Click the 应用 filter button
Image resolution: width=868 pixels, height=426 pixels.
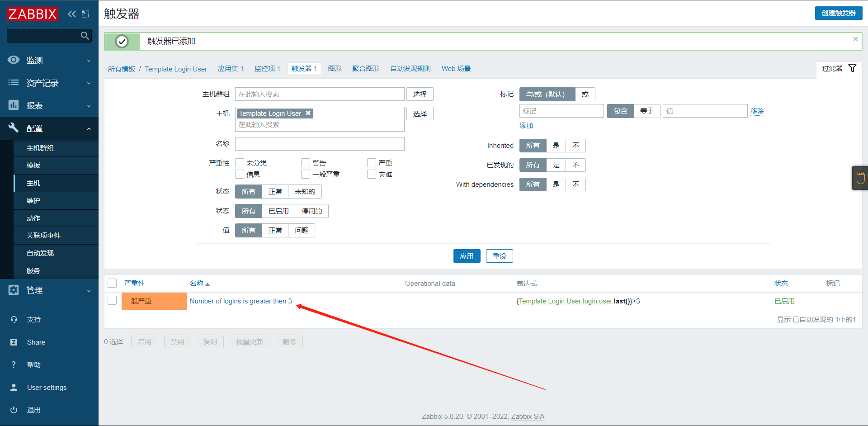(x=467, y=256)
